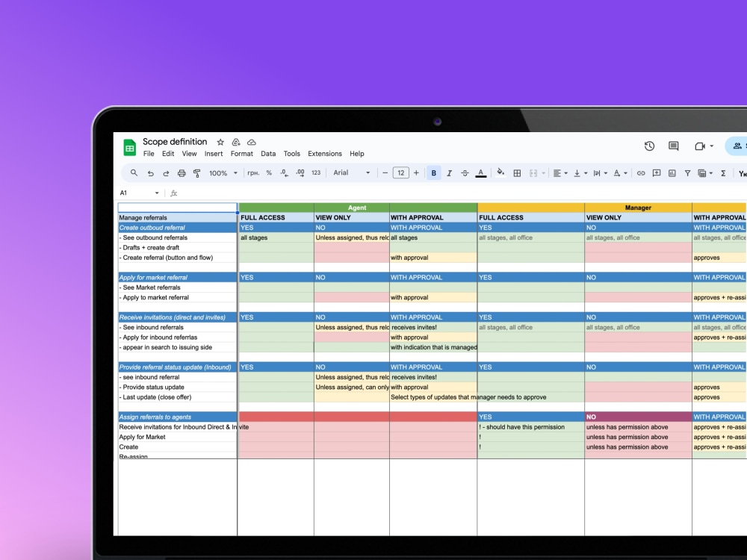Open the text color picker
747x560 pixels.
(480, 173)
